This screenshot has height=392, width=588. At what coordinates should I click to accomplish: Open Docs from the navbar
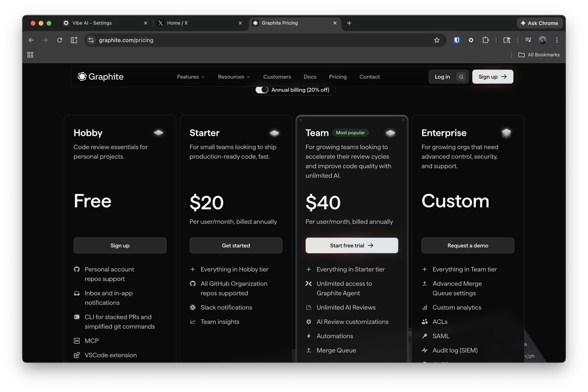(x=310, y=77)
